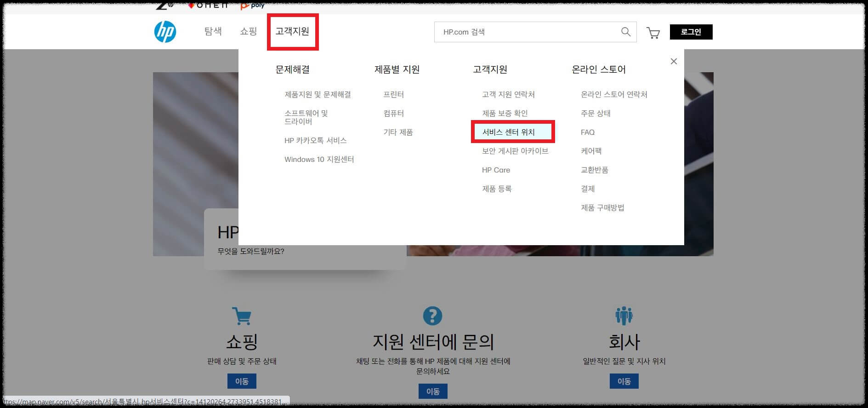Open 소프트웨어 및 드라이버 link
Screen dimensions: 868x408
[306, 117]
